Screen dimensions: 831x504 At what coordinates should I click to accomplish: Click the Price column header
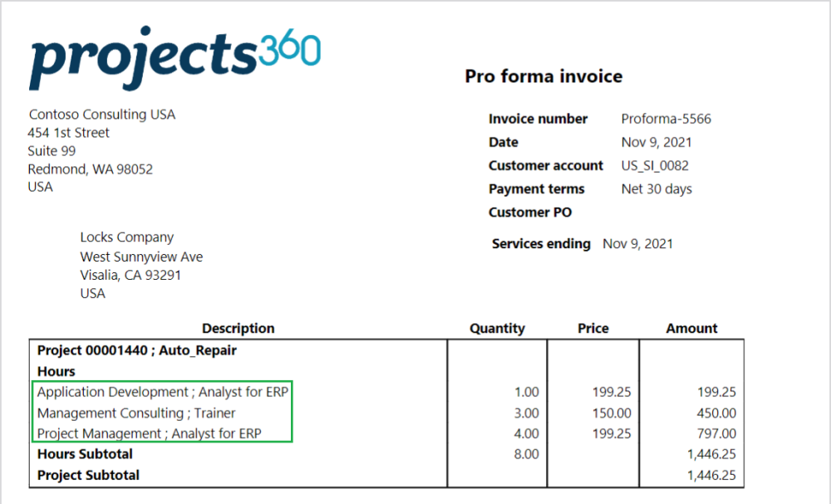click(x=593, y=328)
